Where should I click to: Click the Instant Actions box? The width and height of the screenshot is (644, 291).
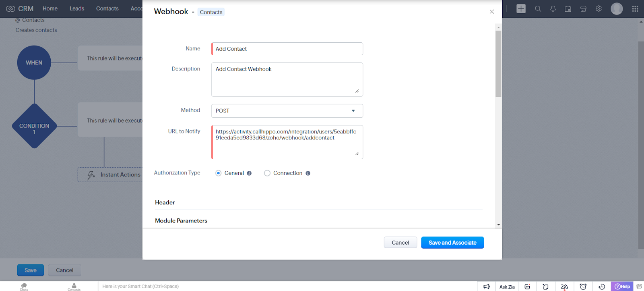(x=110, y=175)
